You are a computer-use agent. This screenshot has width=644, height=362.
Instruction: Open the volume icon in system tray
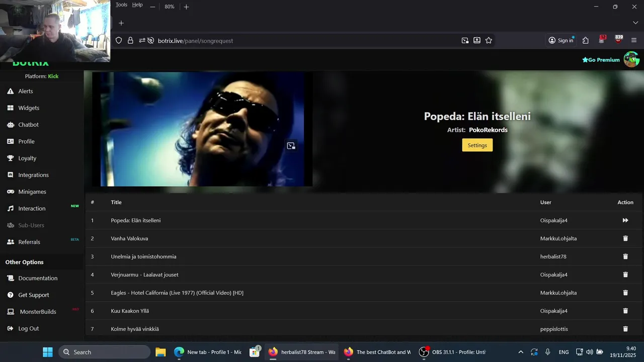point(589,352)
